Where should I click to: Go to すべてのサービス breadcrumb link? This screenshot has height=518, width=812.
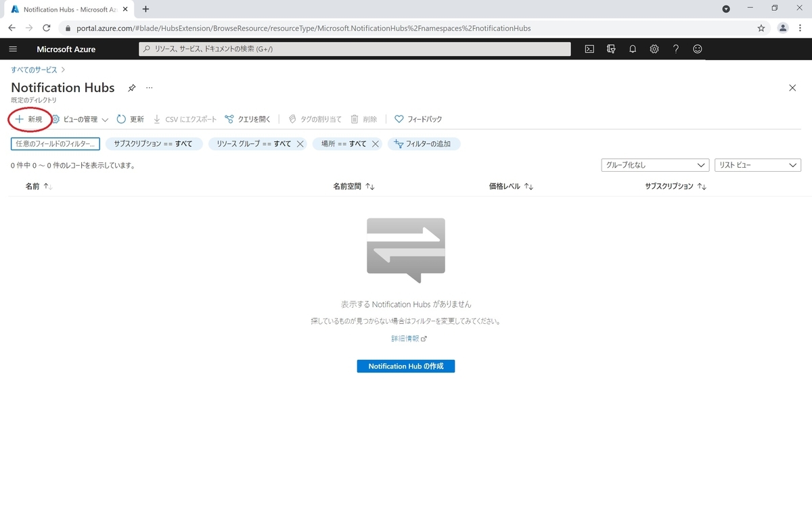34,70
